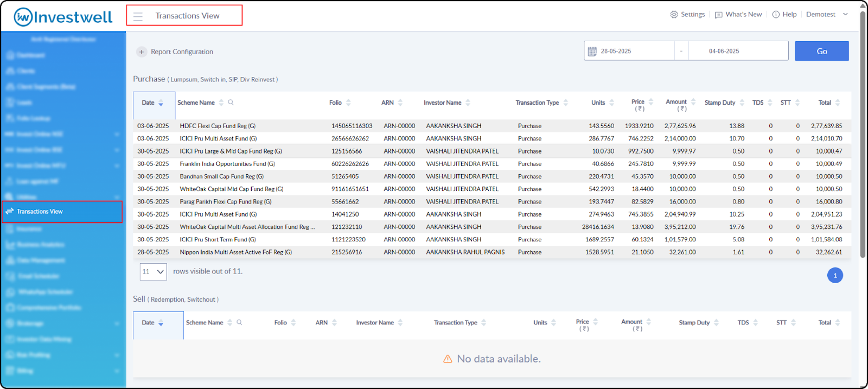Sort Purchase table by Amount
The height and width of the screenshot is (389, 868).
693,102
